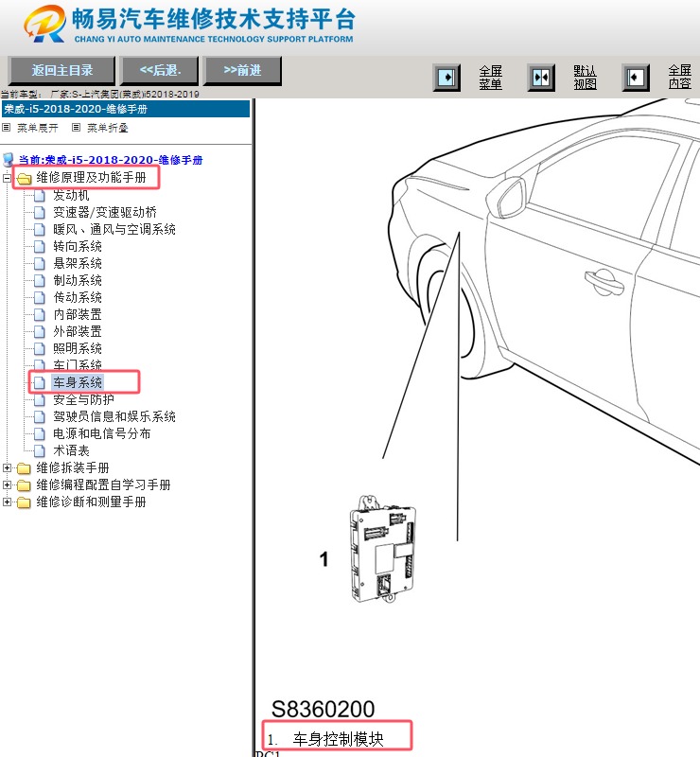Viewport: 700px width, 757px height.
Task: Click the document icon beside 内部装置
Action: click(x=40, y=315)
